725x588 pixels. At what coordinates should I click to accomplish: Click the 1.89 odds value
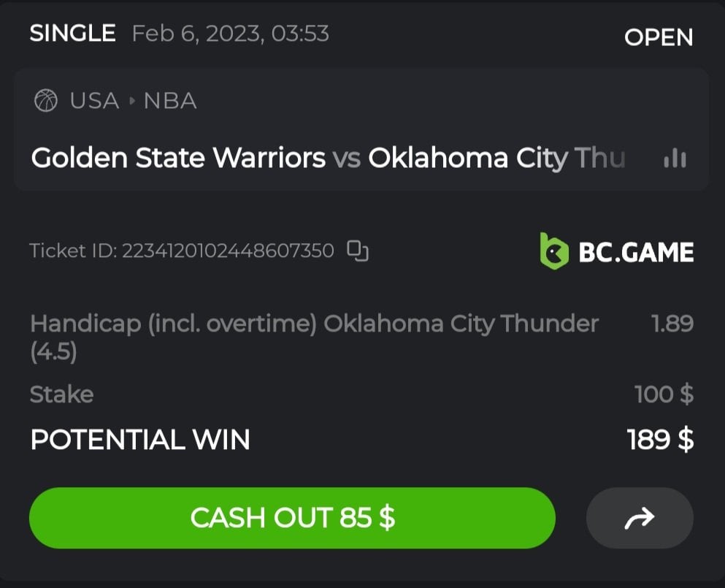point(672,324)
